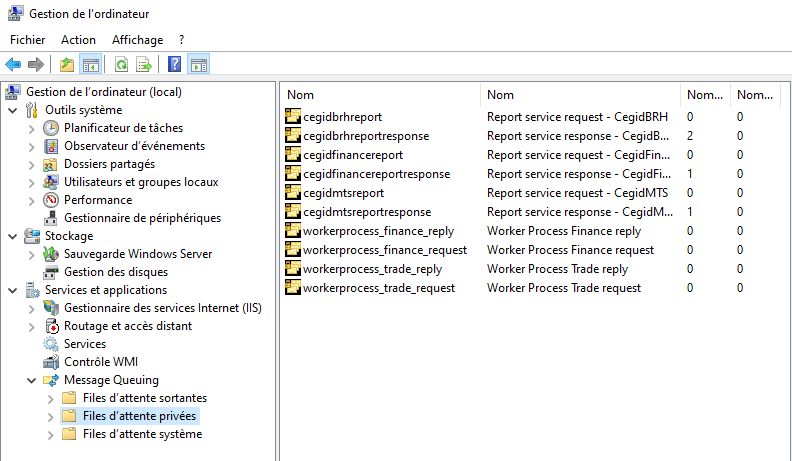
Task: Click the Observateur d'événements icon
Action: (52, 146)
